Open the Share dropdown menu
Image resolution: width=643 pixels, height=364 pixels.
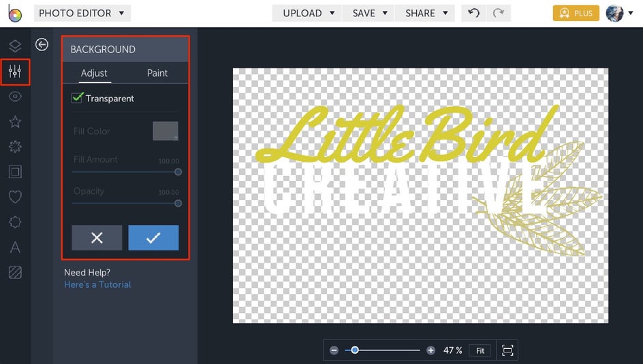[x=425, y=13]
